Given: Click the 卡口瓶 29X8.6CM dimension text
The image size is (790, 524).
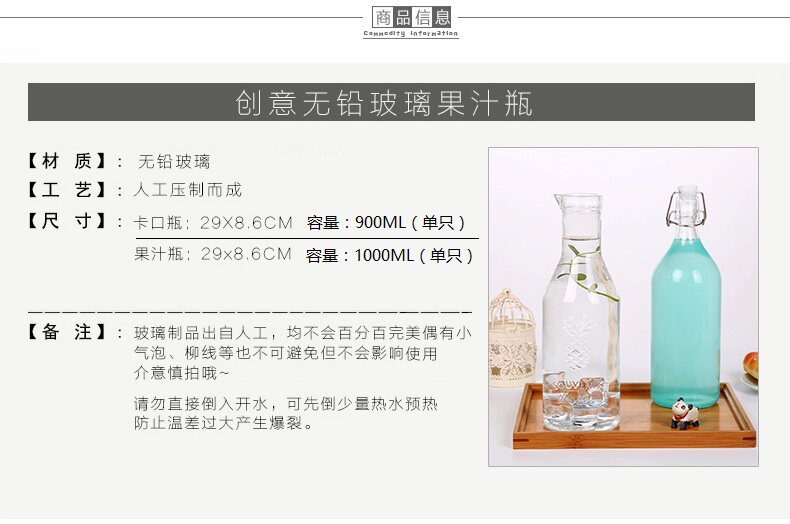Looking at the screenshot, I should coord(213,223).
